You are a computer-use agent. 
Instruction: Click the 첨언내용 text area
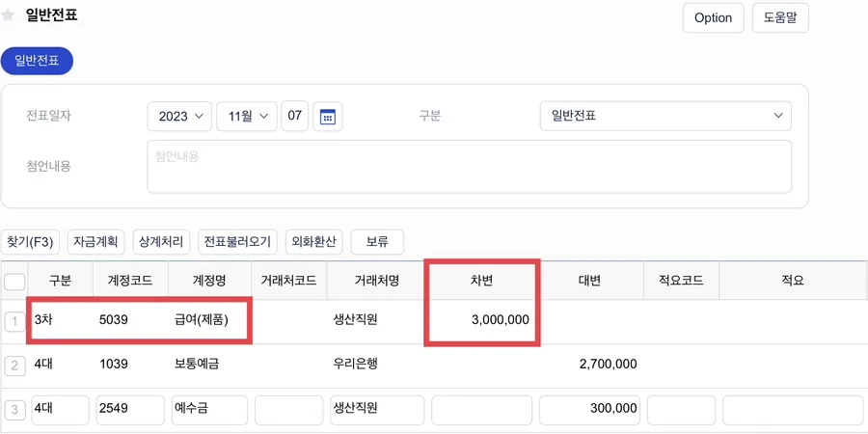pos(470,167)
